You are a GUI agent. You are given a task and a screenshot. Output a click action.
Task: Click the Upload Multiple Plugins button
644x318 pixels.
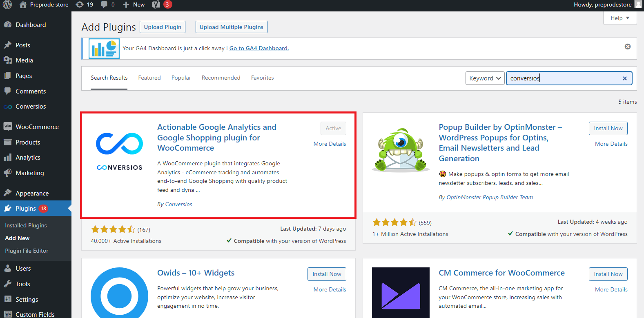[232, 27]
